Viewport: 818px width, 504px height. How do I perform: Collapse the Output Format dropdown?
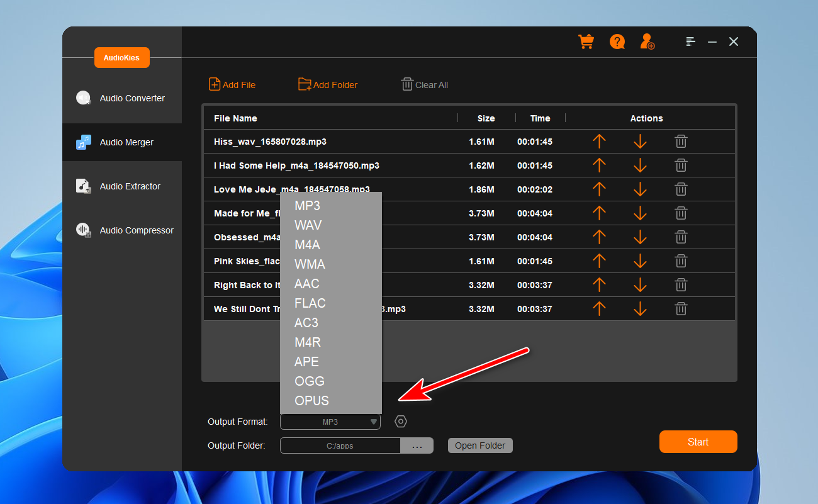pyautogui.click(x=373, y=422)
